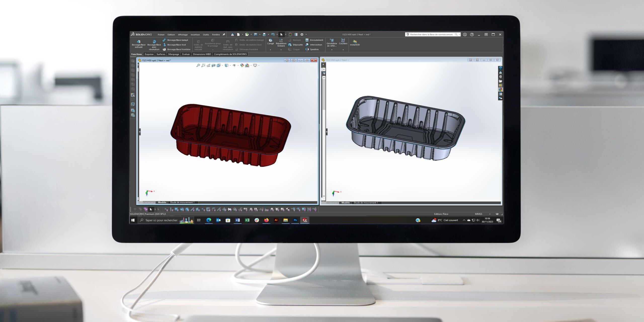Expand Géométrie de référence dropdown arrow
The image size is (644, 322).
332,50
